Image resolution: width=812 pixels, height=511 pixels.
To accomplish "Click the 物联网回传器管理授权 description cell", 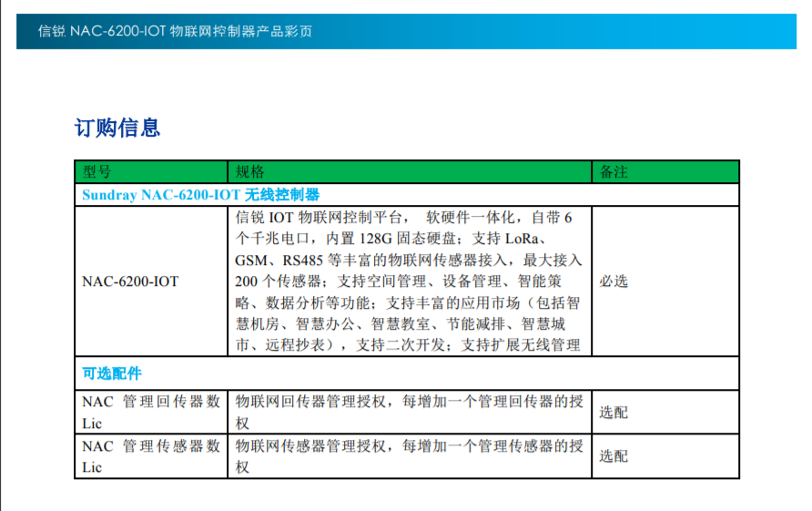I will coord(410,412).
